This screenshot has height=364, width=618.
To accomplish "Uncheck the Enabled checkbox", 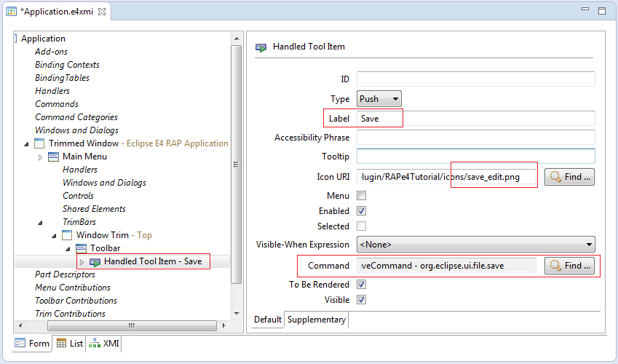I will (362, 211).
